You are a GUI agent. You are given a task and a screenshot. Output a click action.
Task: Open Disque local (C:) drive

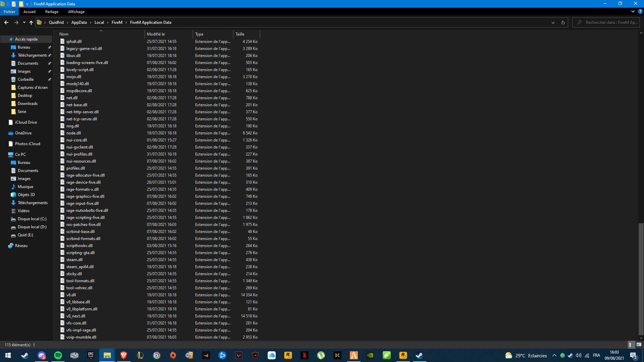32,219
